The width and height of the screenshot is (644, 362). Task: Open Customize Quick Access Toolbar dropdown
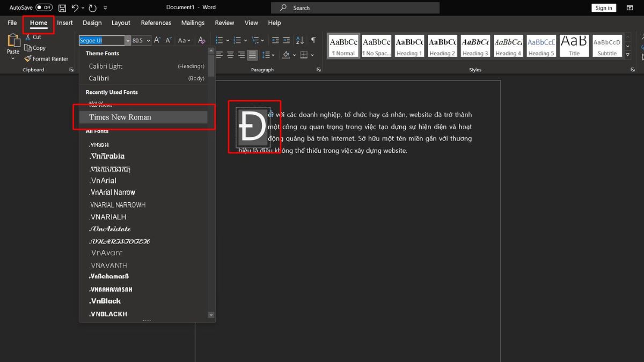pyautogui.click(x=105, y=8)
